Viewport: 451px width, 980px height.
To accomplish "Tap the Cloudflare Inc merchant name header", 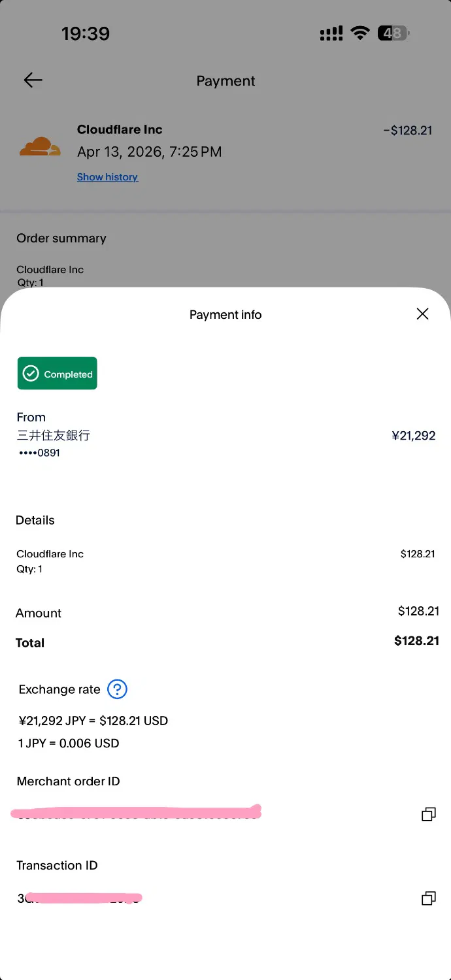I will [120, 129].
